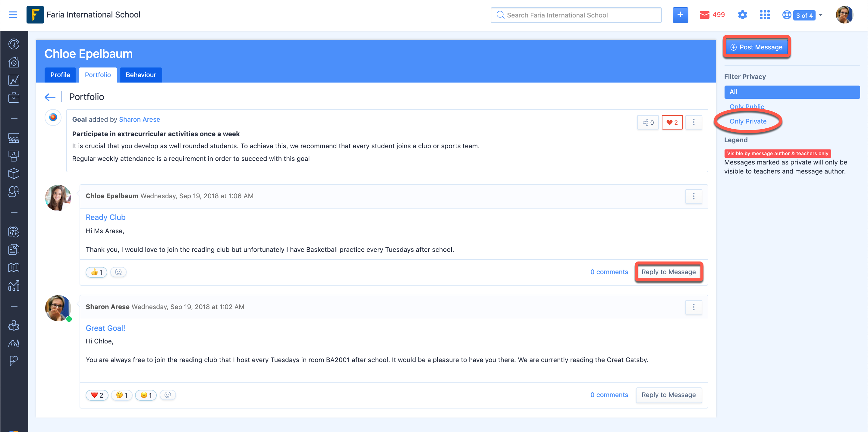868x432 pixels.
Task: Open the people users sidebar icon
Action: 14,192
